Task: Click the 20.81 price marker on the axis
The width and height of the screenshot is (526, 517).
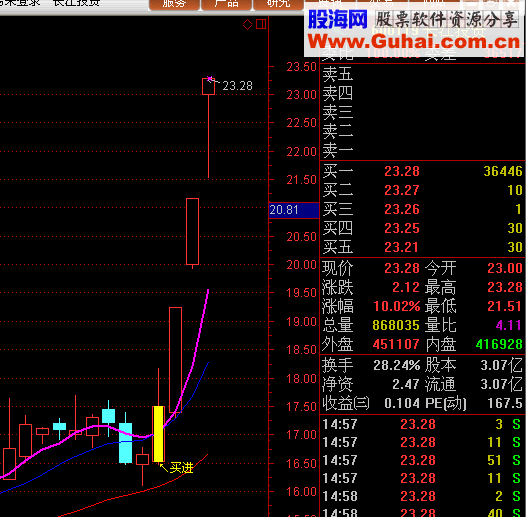Action: point(294,210)
